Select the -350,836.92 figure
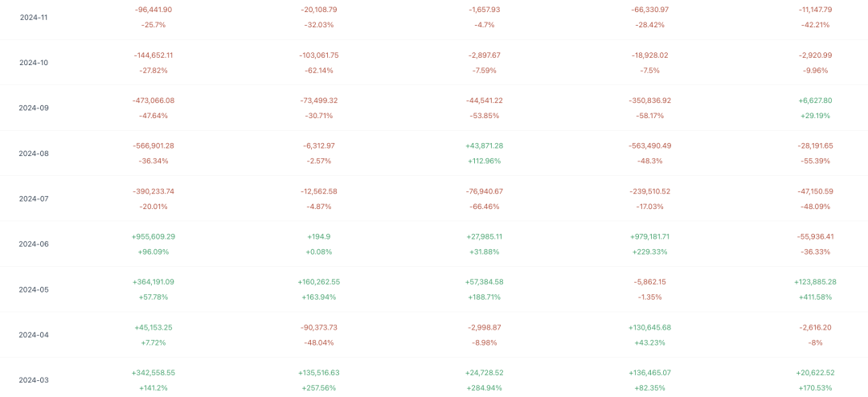Image resolution: width=868 pixels, height=397 pixels. [650, 100]
